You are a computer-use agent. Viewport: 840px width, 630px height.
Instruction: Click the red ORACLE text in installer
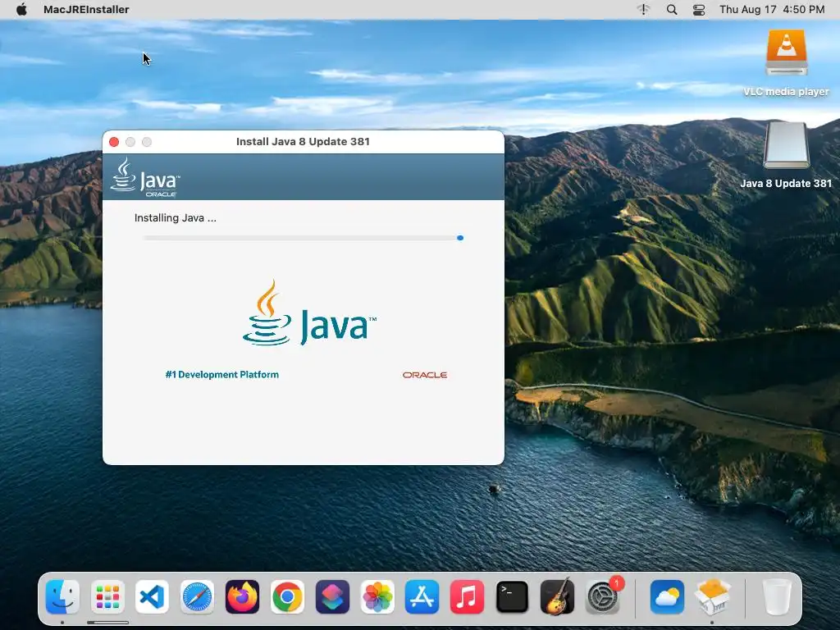click(425, 375)
